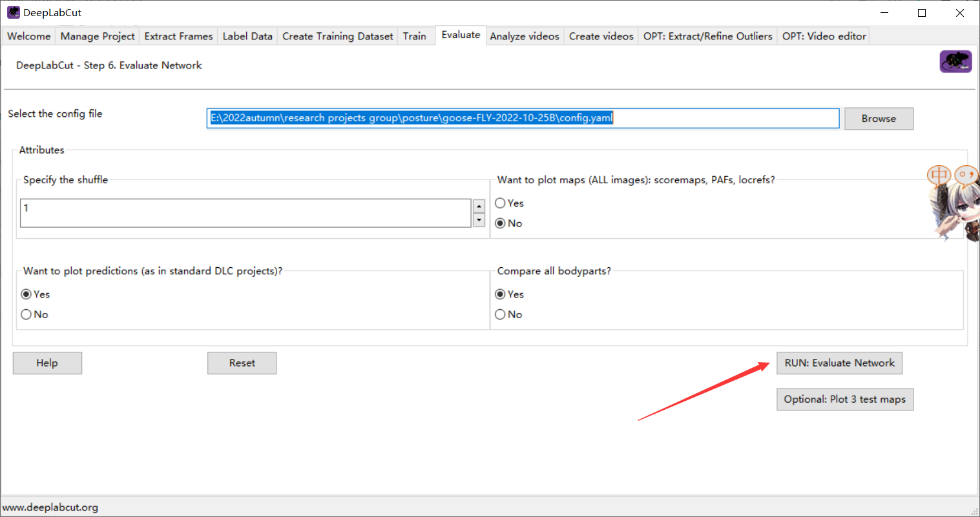The image size is (980, 517).
Task: Switch to the Create videos tab
Action: 601,36
